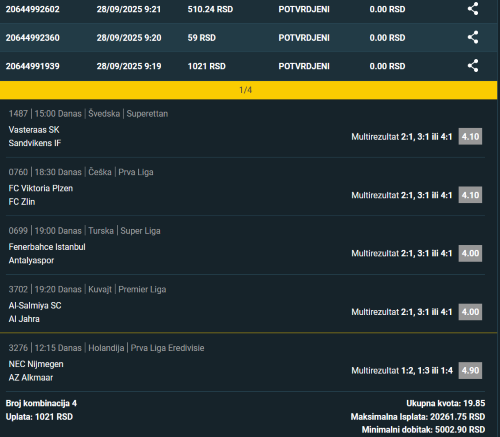This screenshot has height=437, width=500.
Task: Click the 4.10 odds for FC Viktoria Plzen
Action: 470,195
